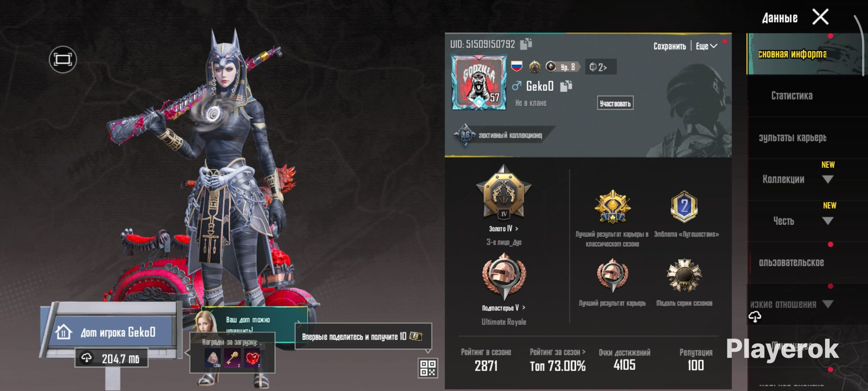
Task: Click the Медаль серии сезонов medal
Action: pos(684,276)
